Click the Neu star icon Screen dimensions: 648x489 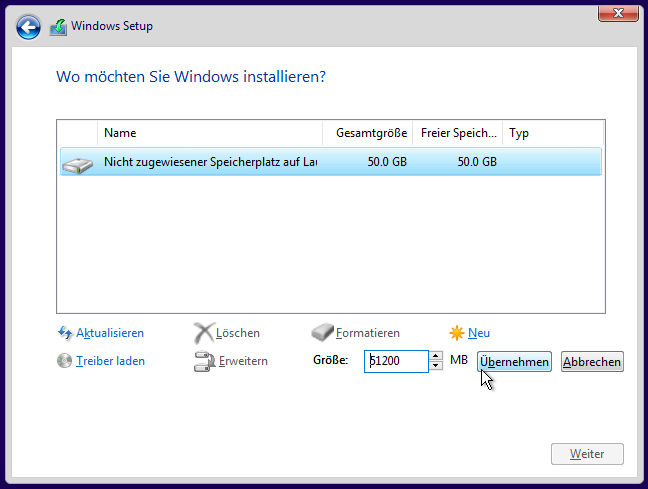(457, 333)
